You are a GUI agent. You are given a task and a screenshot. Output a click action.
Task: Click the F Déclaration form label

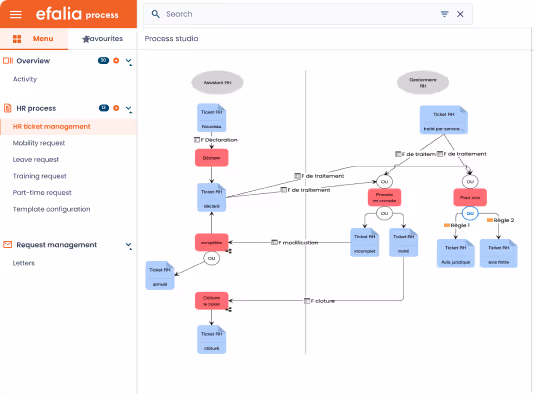click(216, 140)
